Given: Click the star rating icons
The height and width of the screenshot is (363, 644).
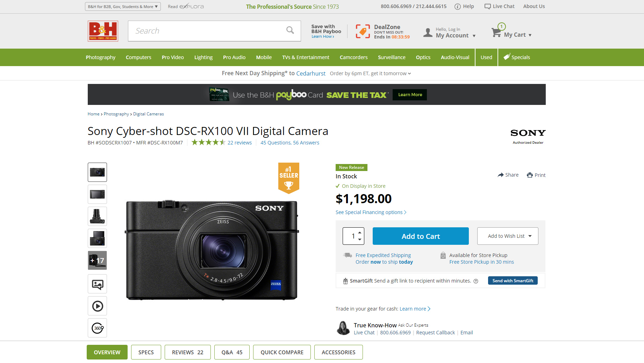Looking at the screenshot, I should point(208,142).
